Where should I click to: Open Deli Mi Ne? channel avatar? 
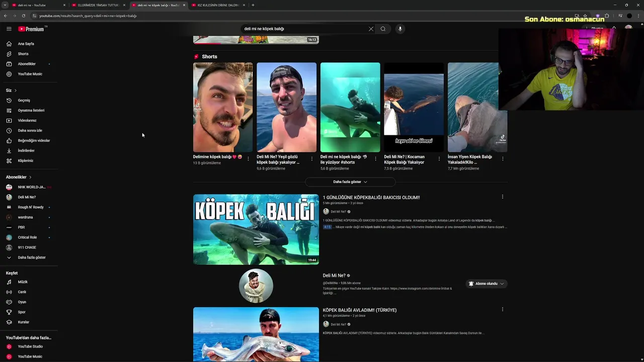256,286
